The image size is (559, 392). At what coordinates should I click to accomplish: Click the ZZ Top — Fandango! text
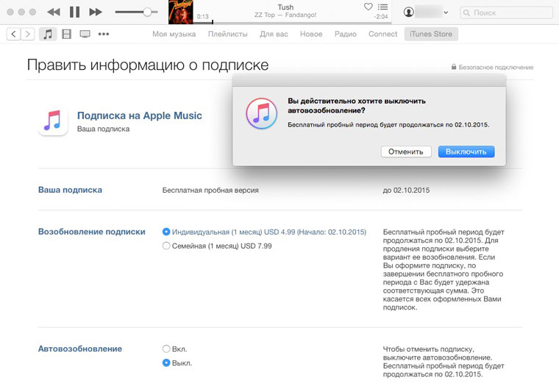tap(285, 15)
